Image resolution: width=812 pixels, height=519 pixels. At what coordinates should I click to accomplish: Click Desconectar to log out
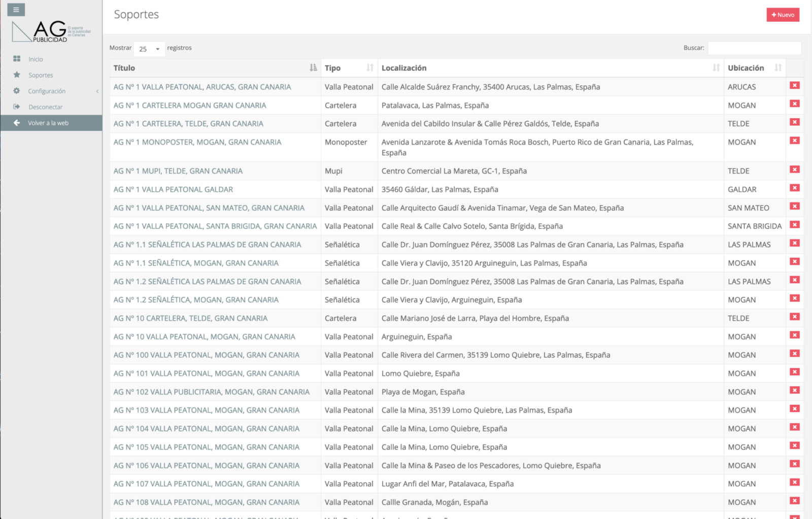click(45, 107)
